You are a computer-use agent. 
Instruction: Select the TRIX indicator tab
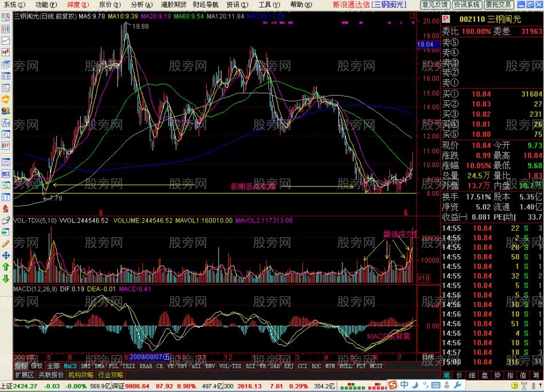point(128,366)
